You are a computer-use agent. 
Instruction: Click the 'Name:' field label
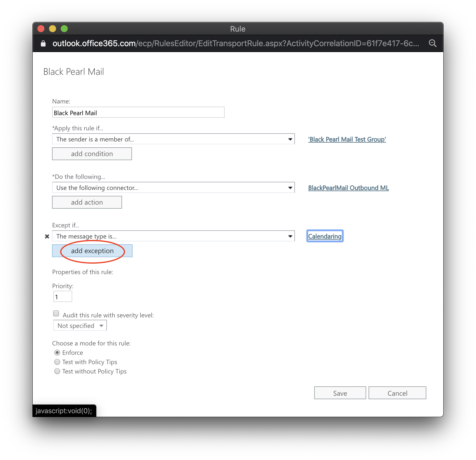point(61,101)
